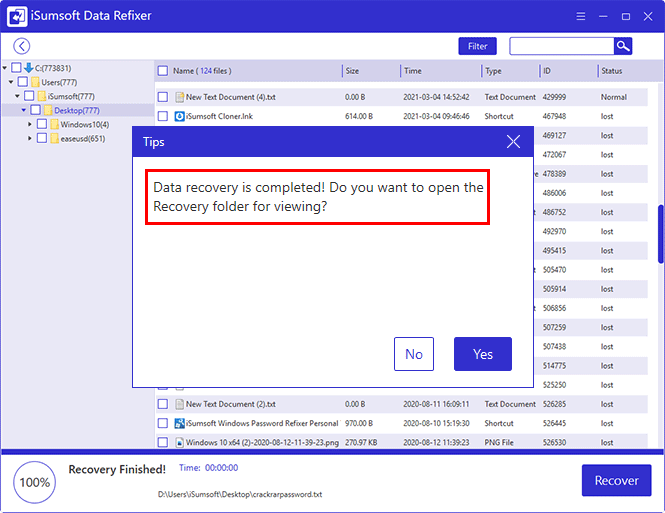
Task: Click ID value 526530
Action: 554,442
